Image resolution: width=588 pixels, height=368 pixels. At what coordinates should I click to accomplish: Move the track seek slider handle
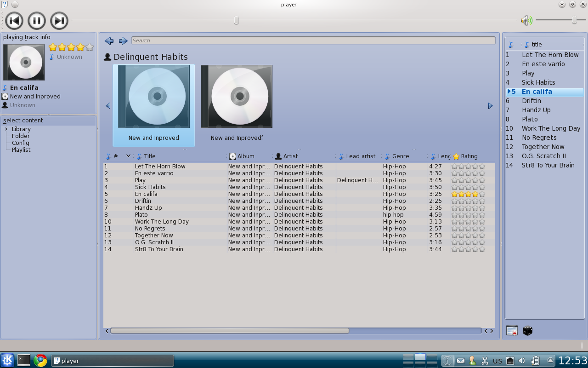pyautogui.click(x=236, y=20)
